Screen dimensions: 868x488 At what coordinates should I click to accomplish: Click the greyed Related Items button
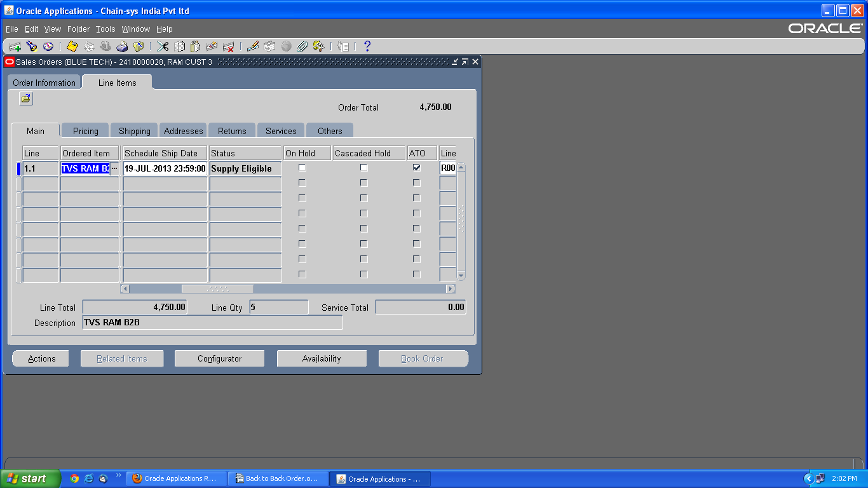coord(122,358)
